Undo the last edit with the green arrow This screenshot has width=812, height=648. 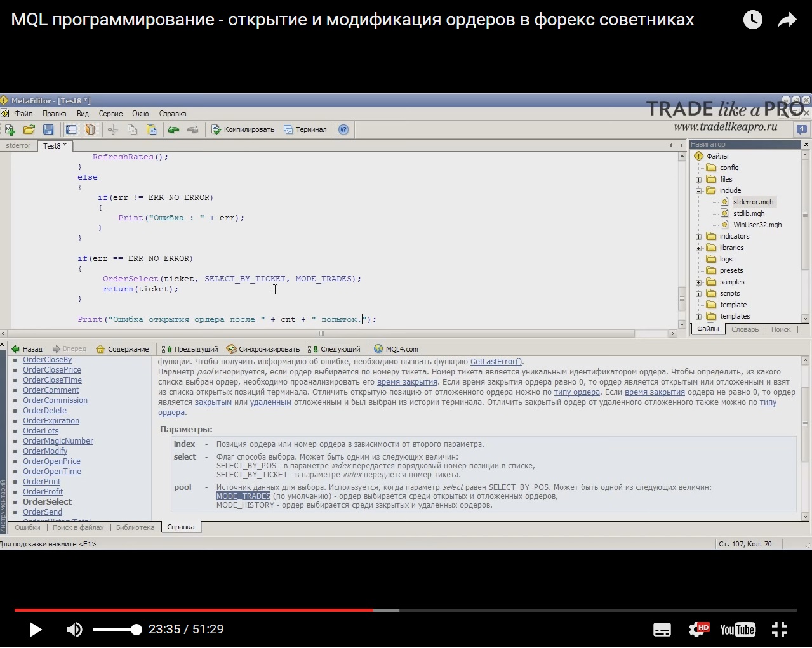tap(173, 129)
